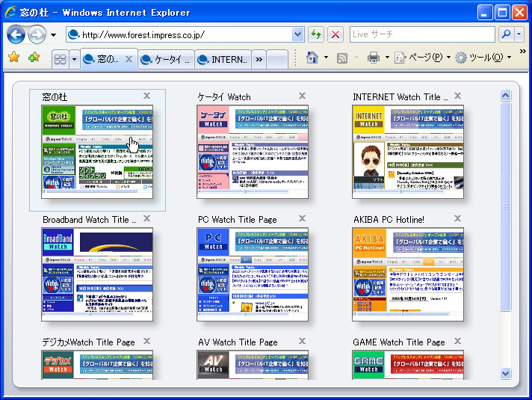Screen dimensions: 532x400
Task: Click the vertical scrollbar thumb
Action: 506,206
